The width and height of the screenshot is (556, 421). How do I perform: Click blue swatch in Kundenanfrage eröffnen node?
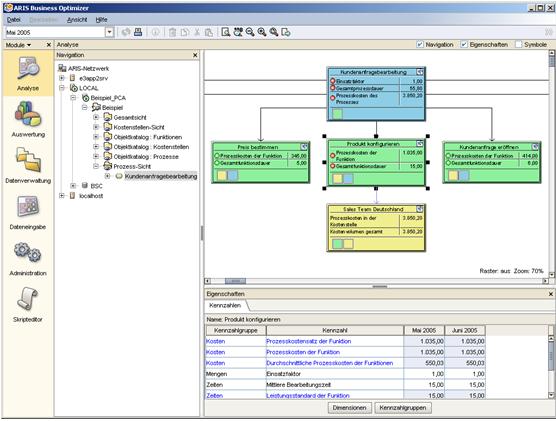pyautogui.click(x=464, y=175)
